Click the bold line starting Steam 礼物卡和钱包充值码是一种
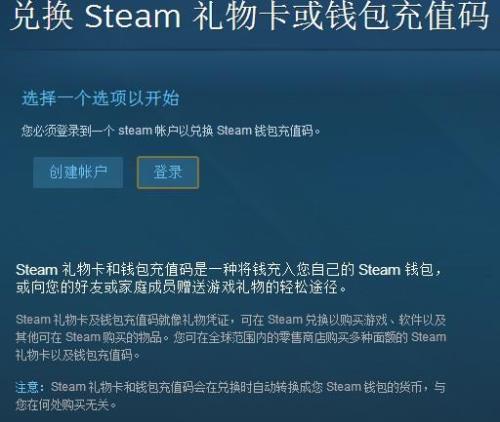 [229, 270]
